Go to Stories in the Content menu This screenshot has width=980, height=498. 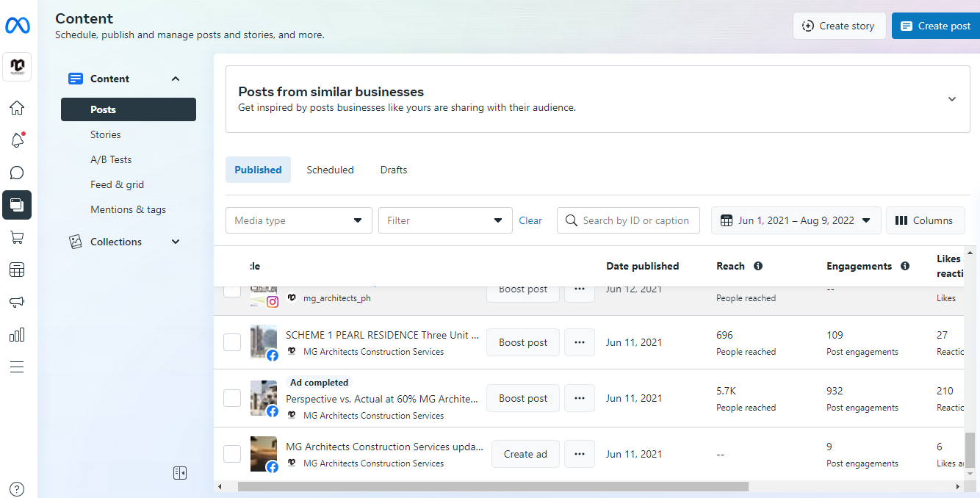click(x=106, y=134)
